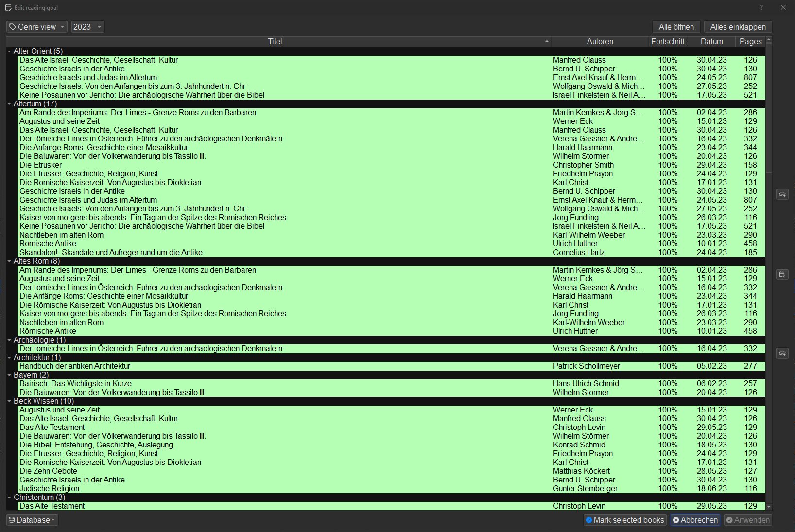
Task: Sort by the Pages column header
Action: 750,41
